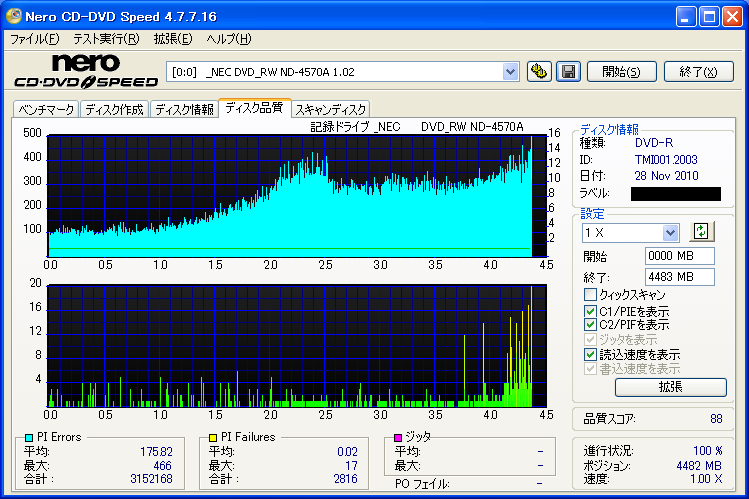Click the disc ID TMI001.2003 text
This screenshot has height=499, width=749.
pos(666,159)
